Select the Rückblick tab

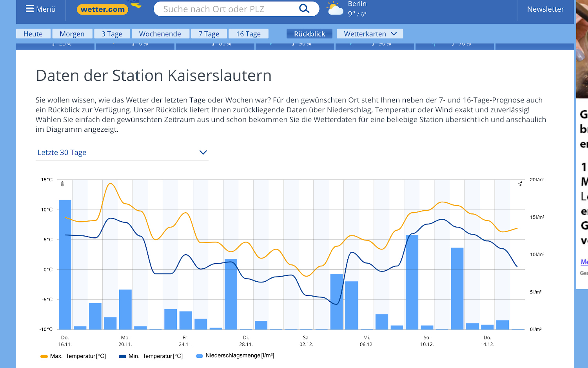[309, 34]
